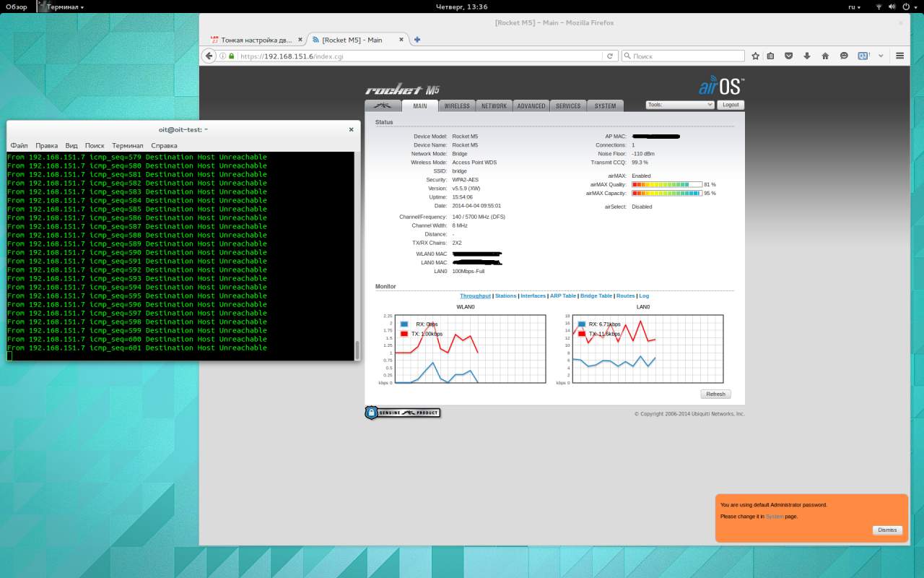
Task: Open the Правка menu in terminal
Action: pos(46,145)
